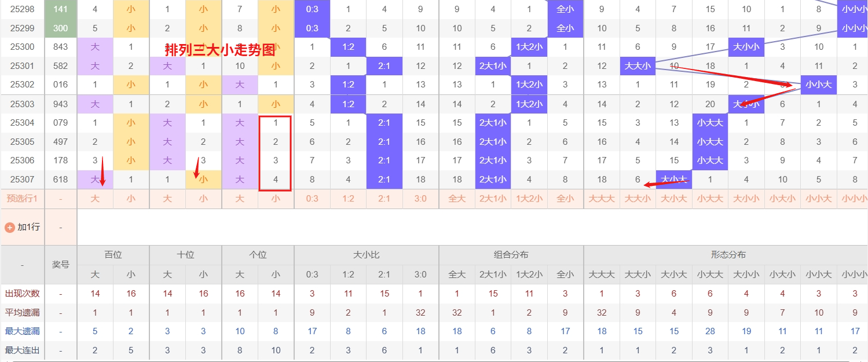Toggle 大小小 in the 预选行1 row

pos(746,199)
